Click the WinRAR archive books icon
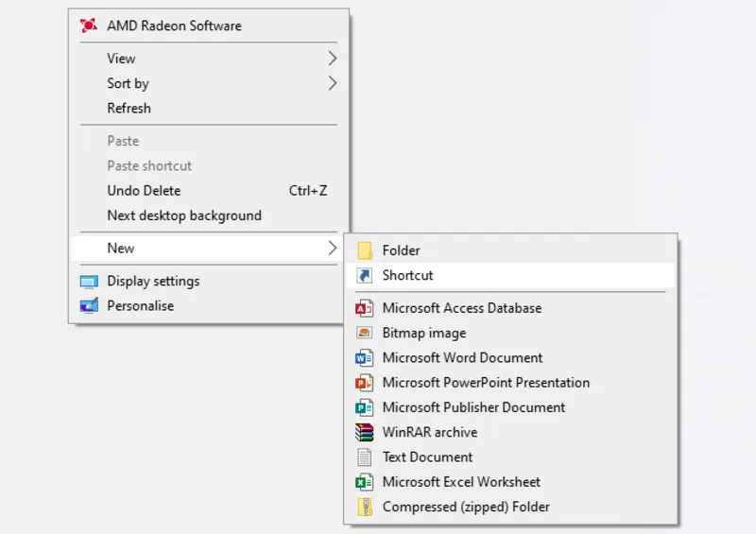 [x=364, y=432]
